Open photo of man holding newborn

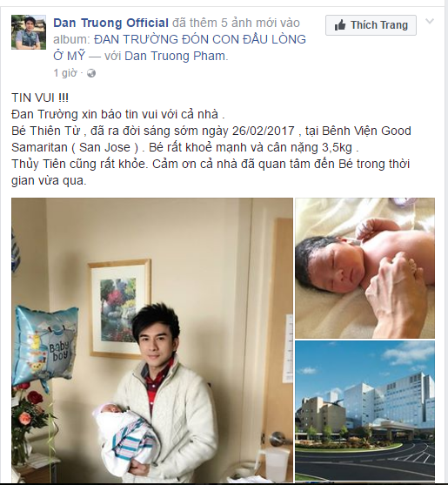click(152, 340)
